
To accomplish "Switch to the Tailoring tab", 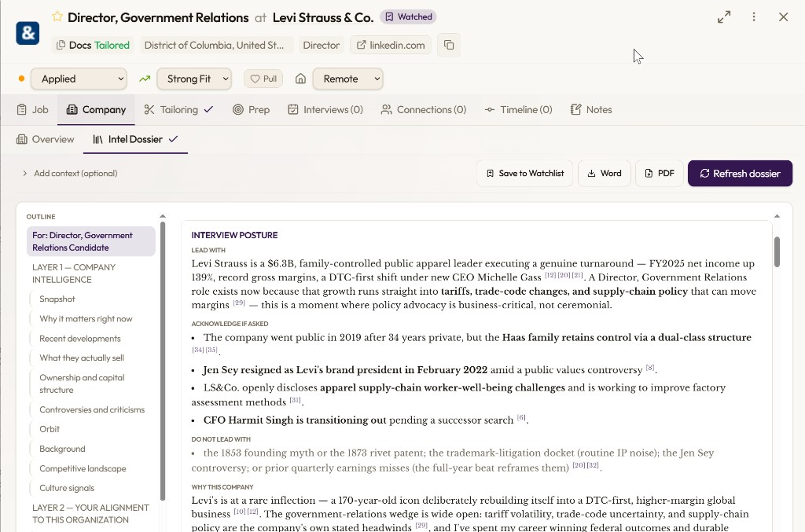I will pyautogui.click(x=178, y=110).
